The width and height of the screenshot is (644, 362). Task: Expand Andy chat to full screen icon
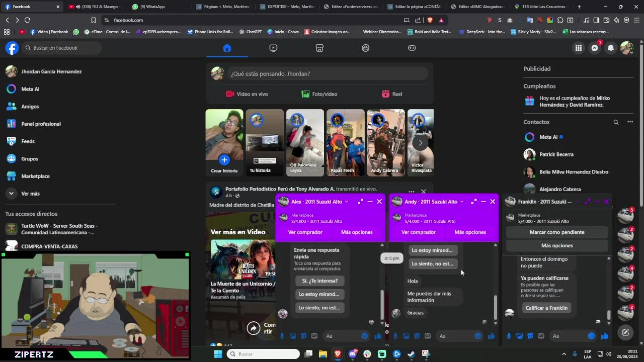tap(473, 202)
